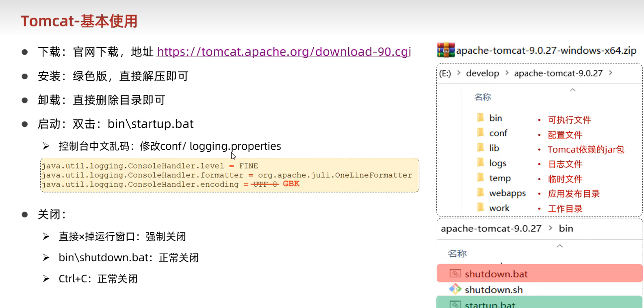This screenshot has height=308, width=644.
Task: Click the Tomcat-基本使用 slide title
Action: 79,21
